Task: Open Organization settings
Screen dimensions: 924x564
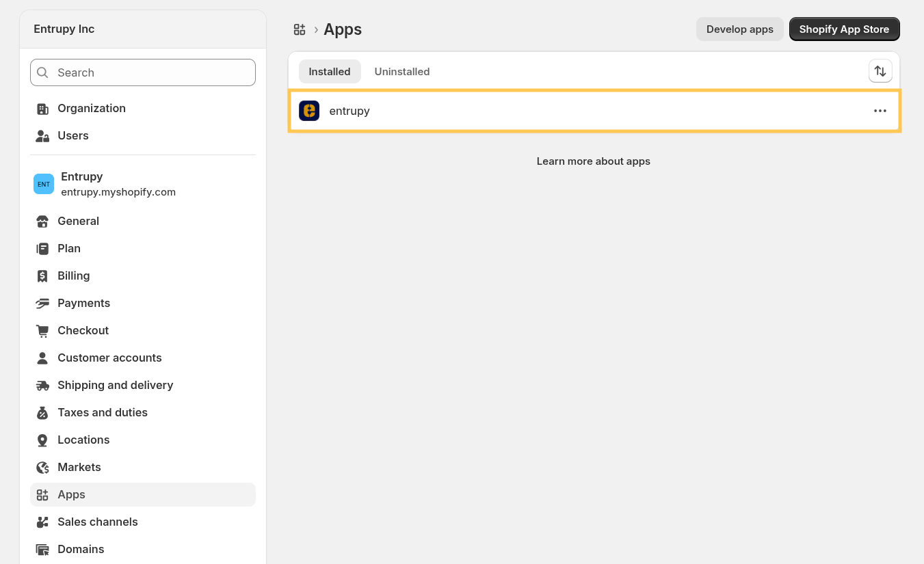Action: coord(143,109)
